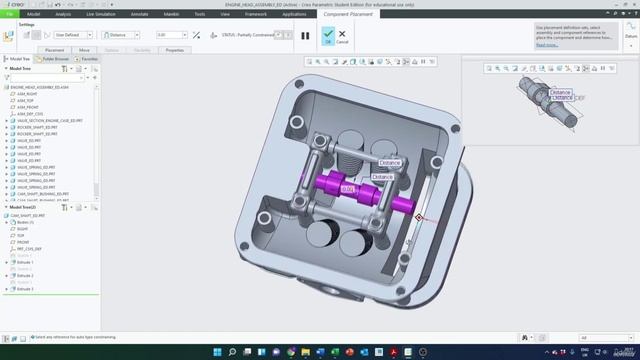The height and width of the screenshot is (360, 640).
Task: Open the Annotate ribbon tab
Action: 139,14
